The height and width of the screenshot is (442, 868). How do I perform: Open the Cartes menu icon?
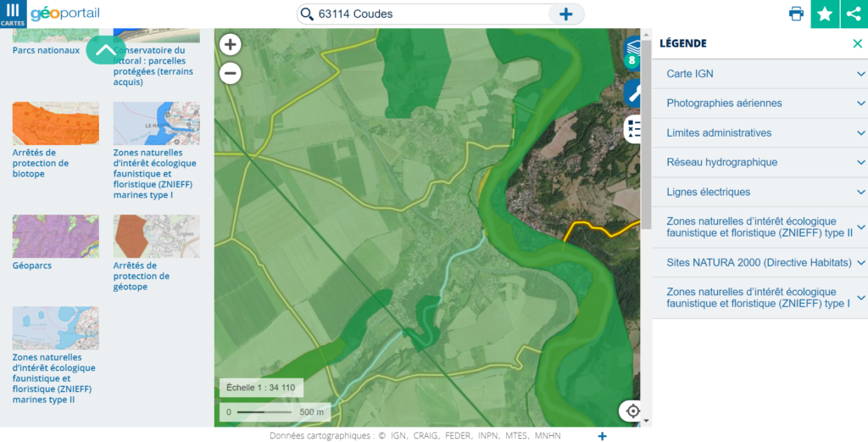(13, 14)
